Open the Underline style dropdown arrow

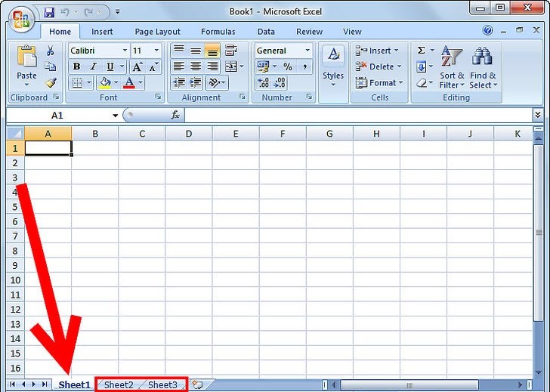click(x=122, y=66)
